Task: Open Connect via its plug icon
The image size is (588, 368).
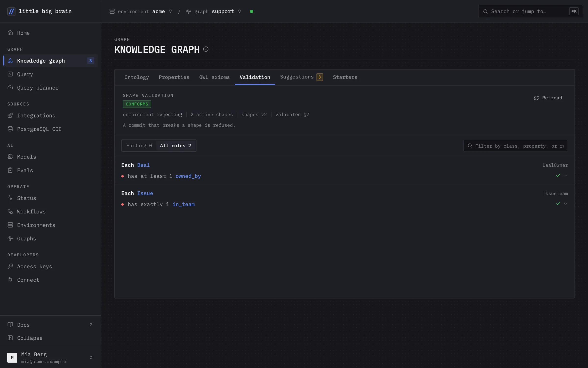Action: pyautogui.click(x=10, y=280)
